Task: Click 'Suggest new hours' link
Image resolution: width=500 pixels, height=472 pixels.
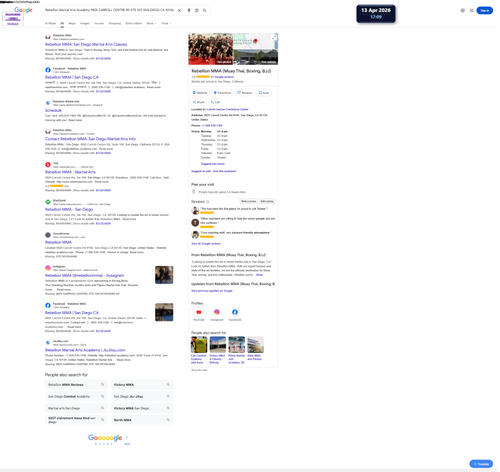Action: 214,165
